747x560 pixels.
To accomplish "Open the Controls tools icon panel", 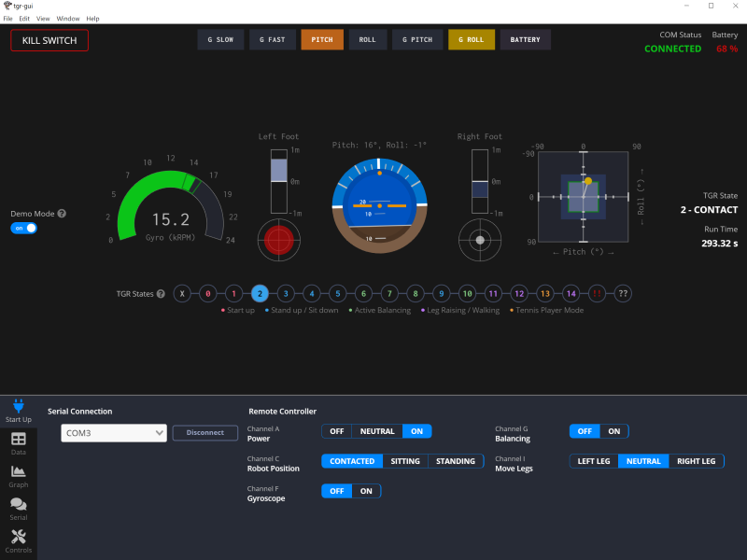I will pos(18,540).
